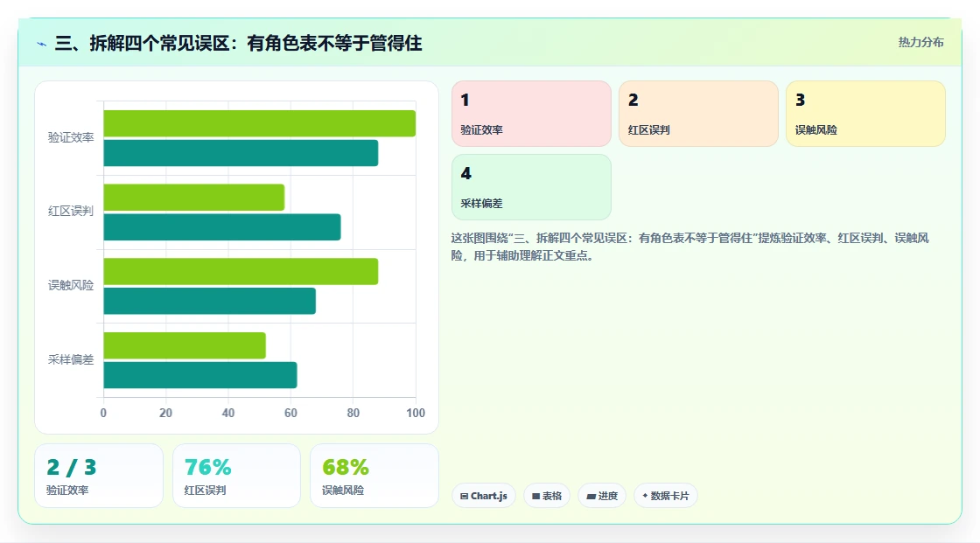Click the x-axis tick 60

(x=290, y=413)
